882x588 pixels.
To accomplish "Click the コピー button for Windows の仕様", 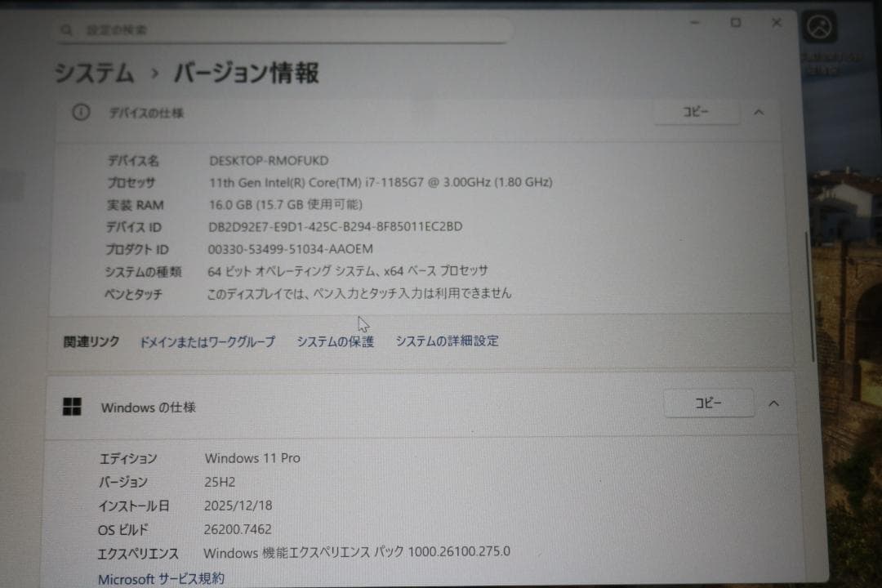I will 709,403.
